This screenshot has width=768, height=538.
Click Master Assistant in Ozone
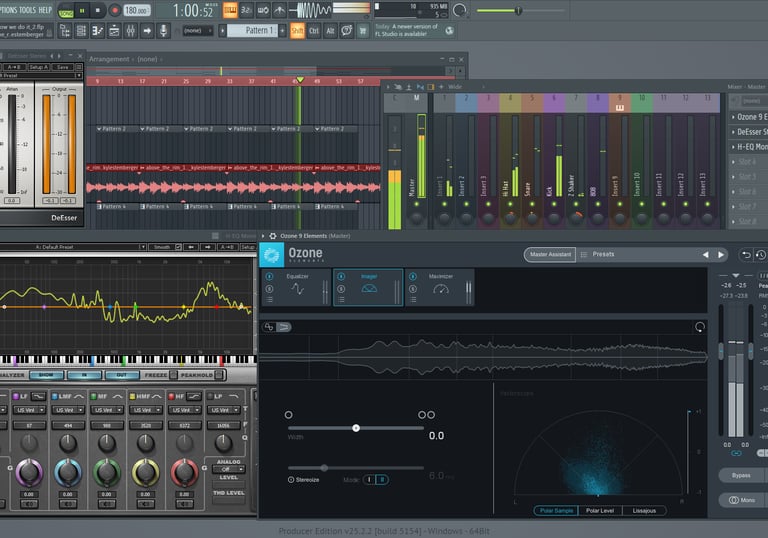click(x=550, y=254)
